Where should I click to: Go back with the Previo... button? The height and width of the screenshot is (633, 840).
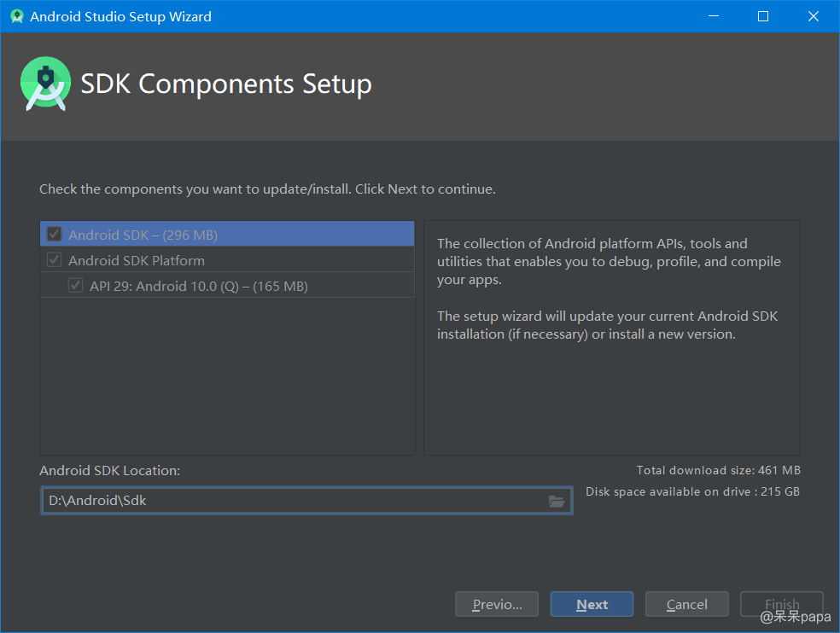tap(497, 605)
